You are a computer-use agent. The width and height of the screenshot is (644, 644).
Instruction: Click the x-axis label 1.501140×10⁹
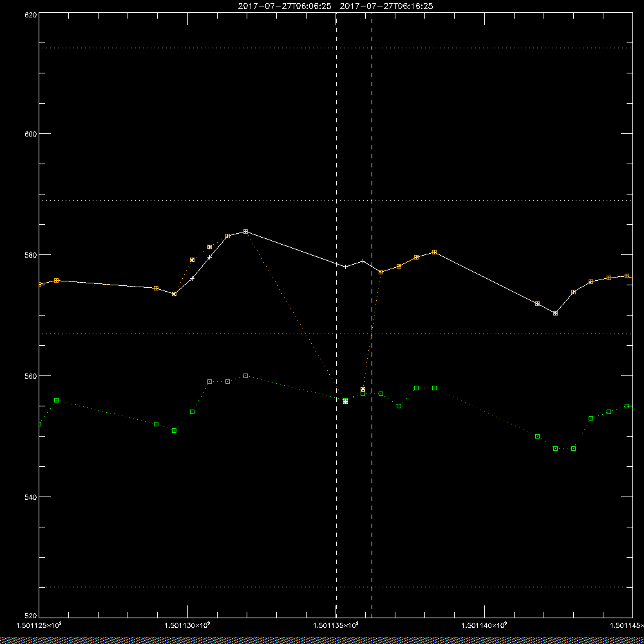point(484,625)
